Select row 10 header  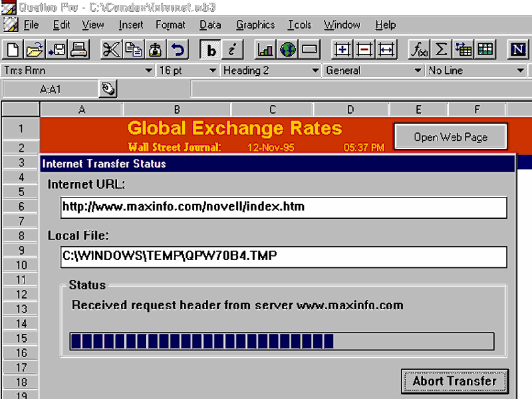[x=21, y=265]
